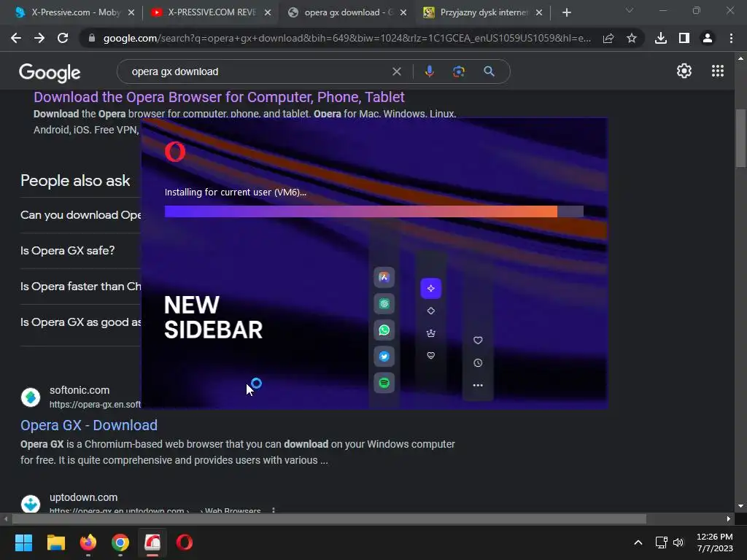Click page horizontal scrollbar
747x560 pixels.
tap(329, 518)
